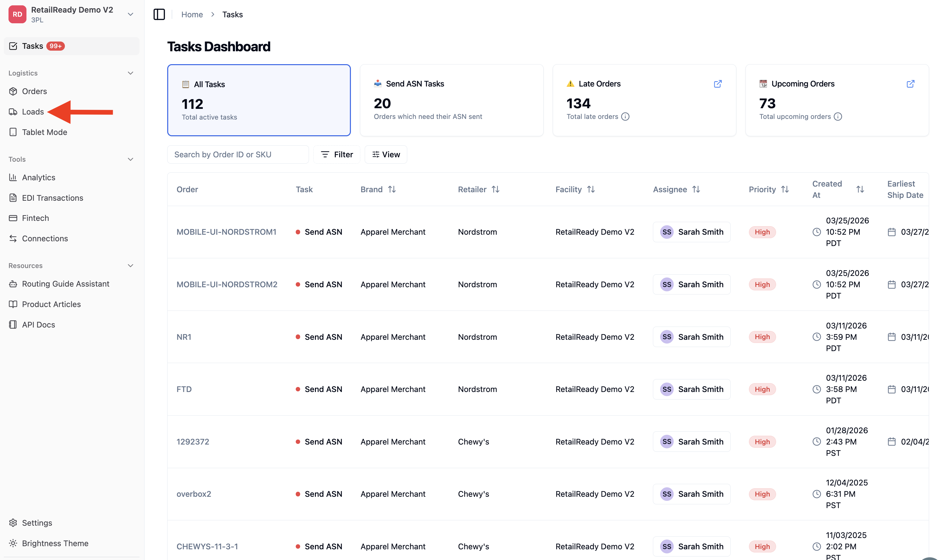Screen dimensions: 948x560
Task: Collapse the Tools sidebar section
Action: 130,159
